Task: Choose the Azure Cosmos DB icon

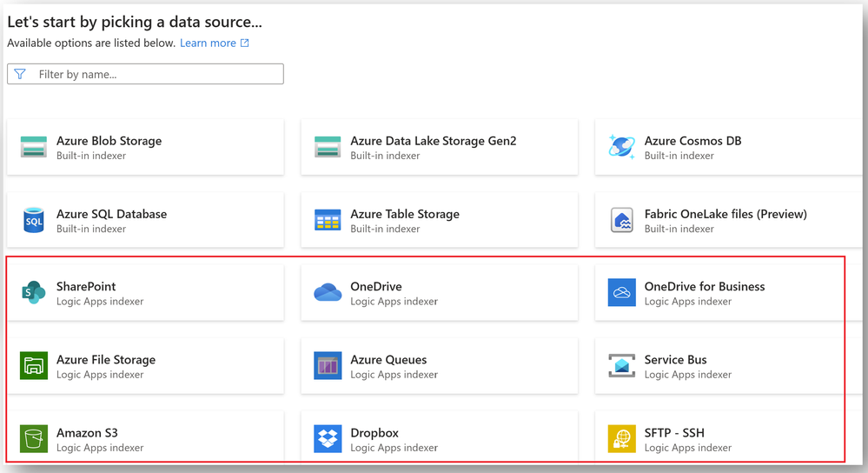Action: (x=621, y=147)
